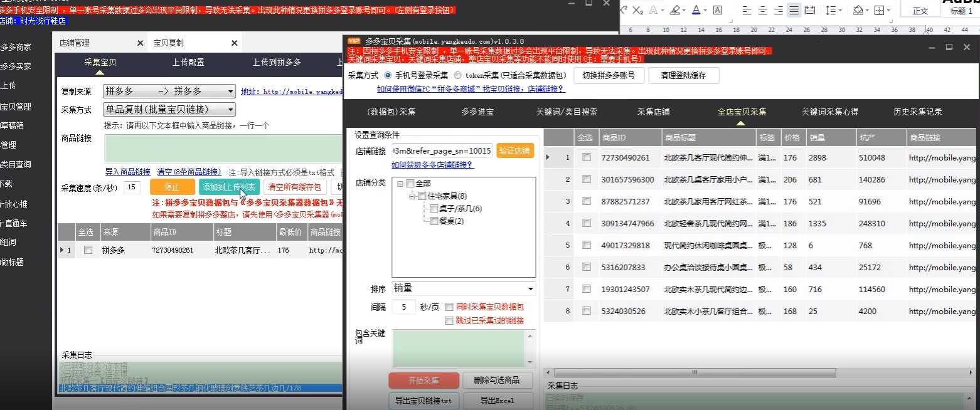This screenshot has height=410, width=980.
Task: Apply subscript formatting in Word ribbon
Action: coord(638,10)
